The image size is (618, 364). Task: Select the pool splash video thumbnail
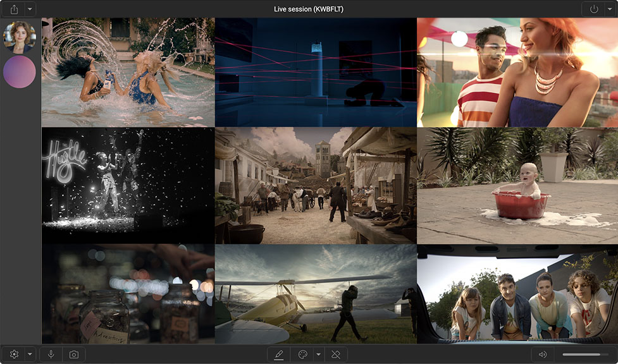(128, 72)
